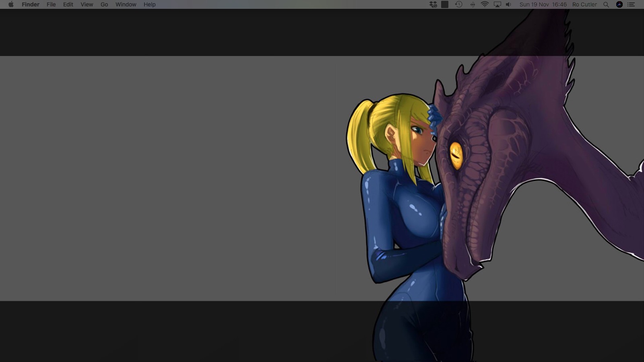Open the Time Machine status menu
Image resolution: width=644 pixels, height=362 pixels.
pyautogui.click(x=458, y=4)
